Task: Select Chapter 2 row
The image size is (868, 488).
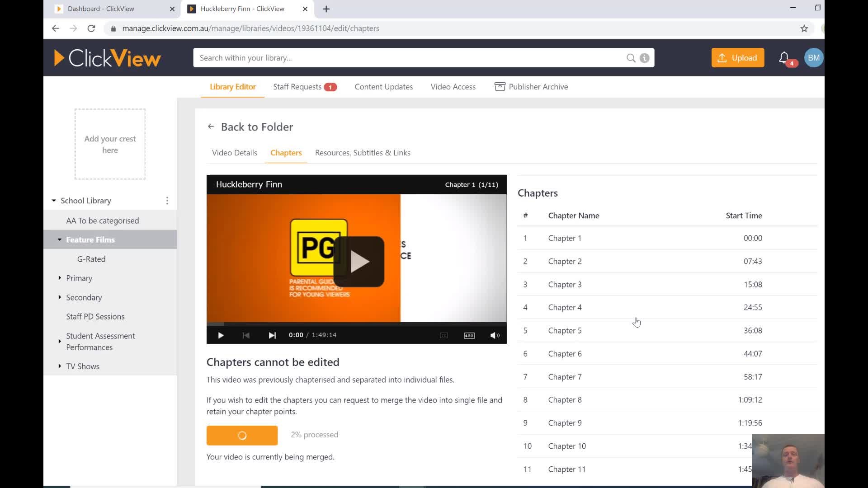Action: [667, 261]
